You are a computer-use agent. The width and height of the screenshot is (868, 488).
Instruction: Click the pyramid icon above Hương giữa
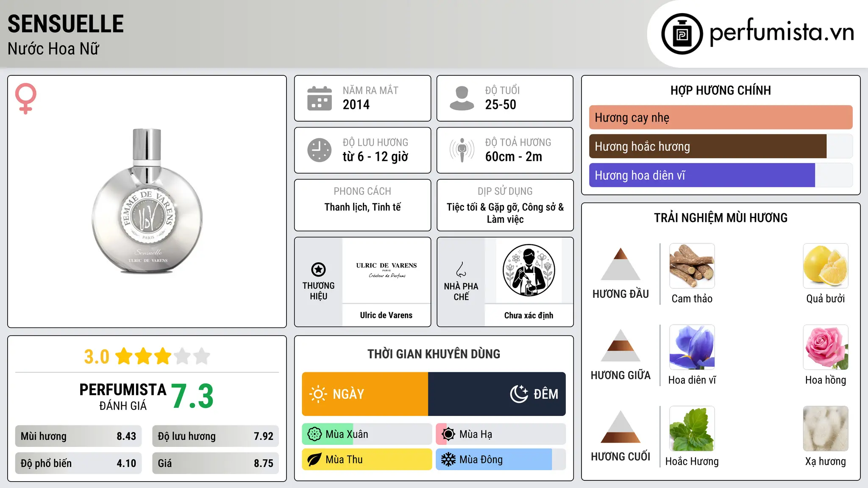pyautogui.click(x=620, y=345)
